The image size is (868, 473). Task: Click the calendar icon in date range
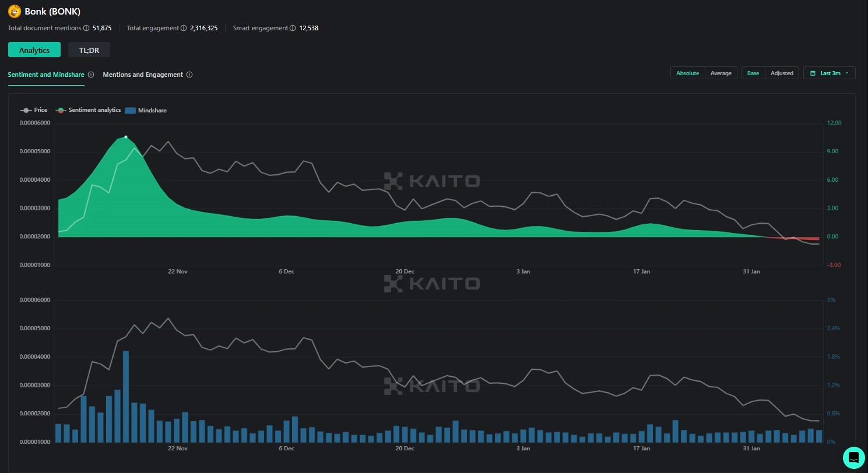pos(813,73)
